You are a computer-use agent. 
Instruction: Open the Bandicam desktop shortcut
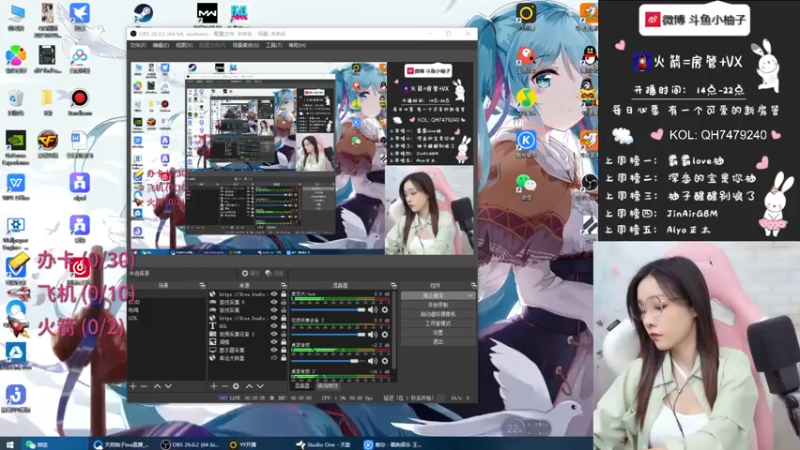pyautogui.click(x=79, y=101)
